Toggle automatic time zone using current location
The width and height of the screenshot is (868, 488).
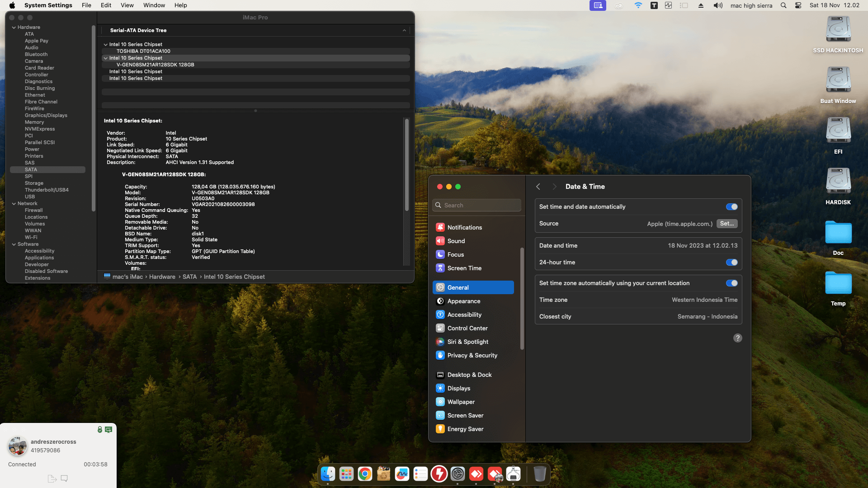(731, 283)
